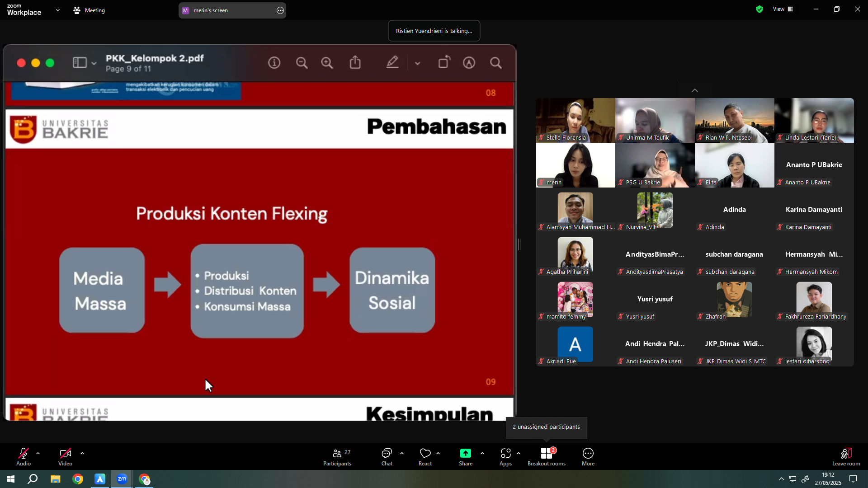
Task: Select the merin's screen tab
Action: (x=232, y=10)
